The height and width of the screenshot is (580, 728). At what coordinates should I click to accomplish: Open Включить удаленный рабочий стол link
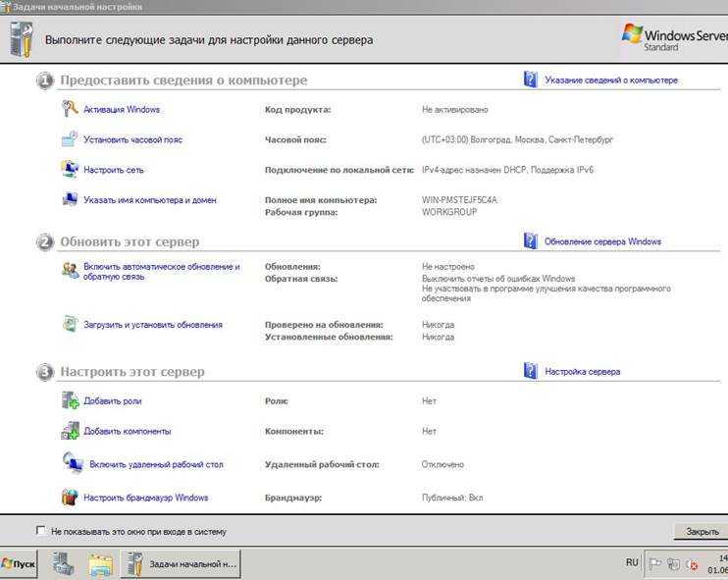coord(156,464)
